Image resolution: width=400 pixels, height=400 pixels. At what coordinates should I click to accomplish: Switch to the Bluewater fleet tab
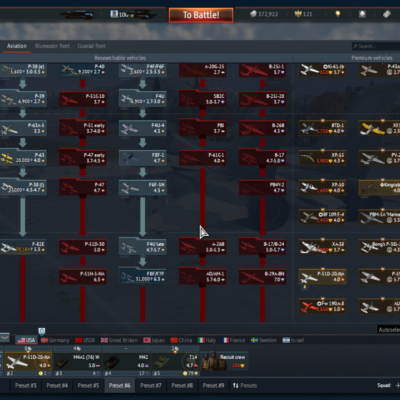[x=52, y=46]
